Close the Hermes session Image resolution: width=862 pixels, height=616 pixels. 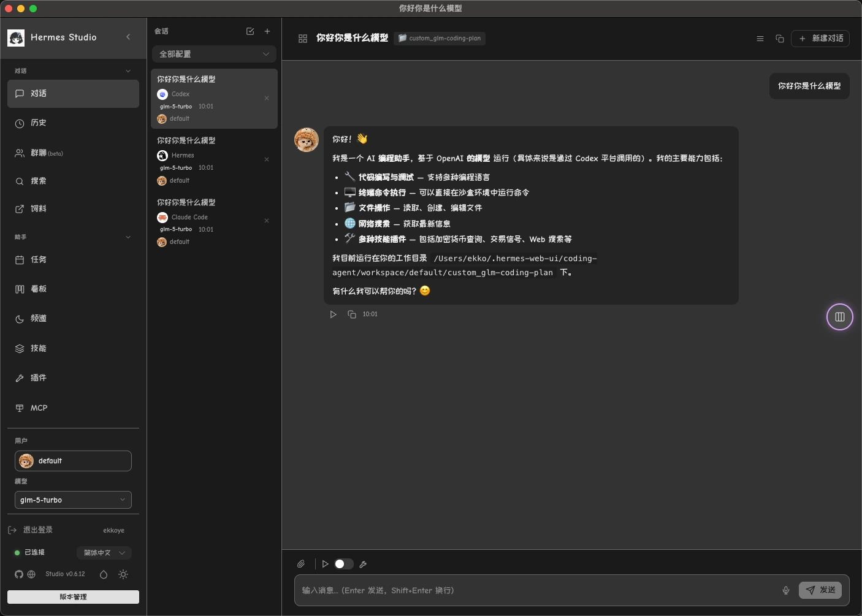pos(267,159)
